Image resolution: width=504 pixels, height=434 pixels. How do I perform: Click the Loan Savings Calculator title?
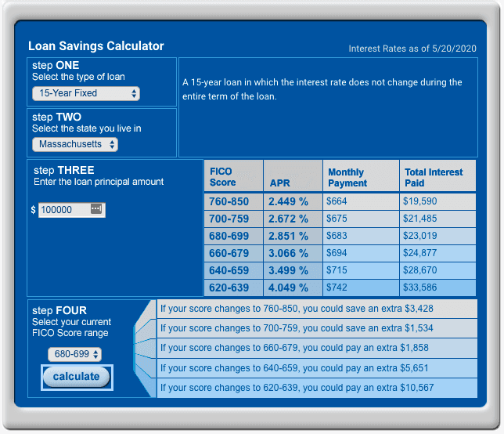click(96, 46)
